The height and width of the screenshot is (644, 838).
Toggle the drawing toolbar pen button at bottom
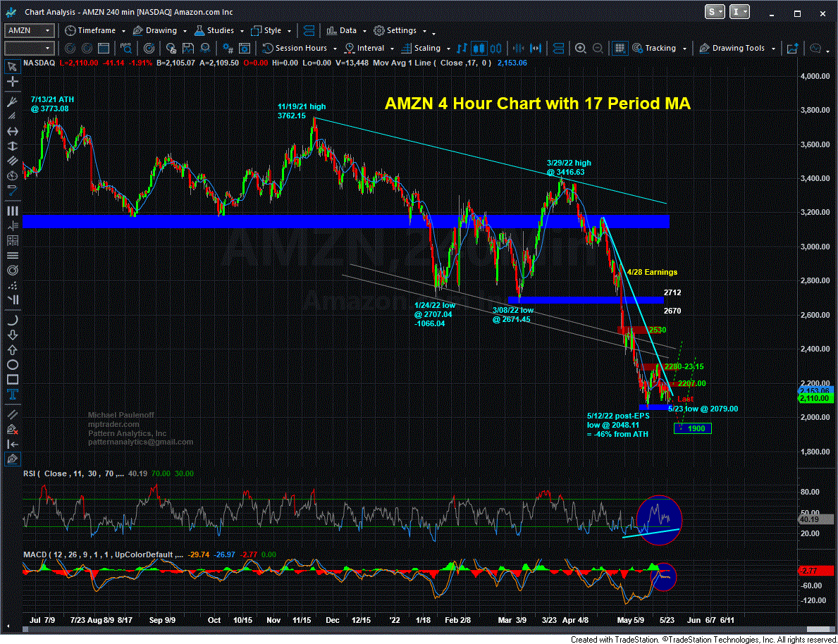pos(12,459)
